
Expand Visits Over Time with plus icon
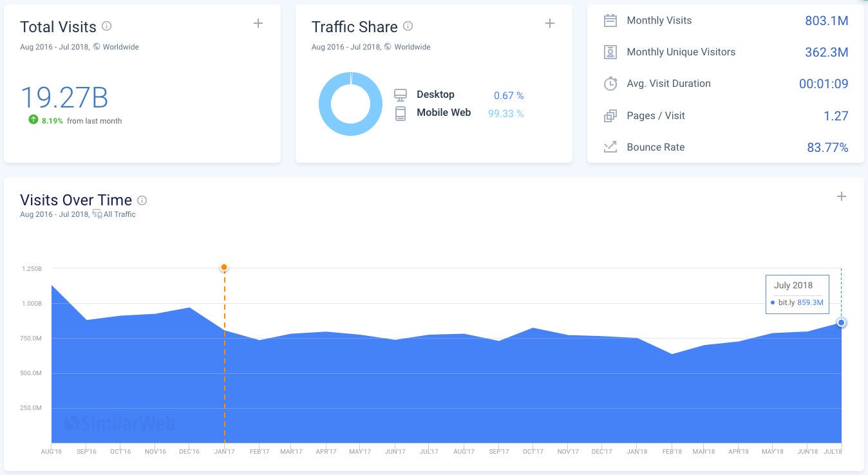coord(841,197)
